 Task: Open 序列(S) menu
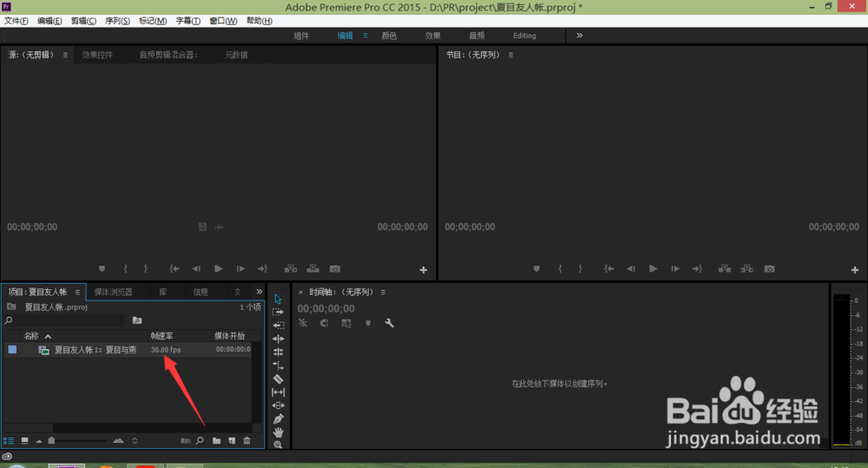click(117, 21)
